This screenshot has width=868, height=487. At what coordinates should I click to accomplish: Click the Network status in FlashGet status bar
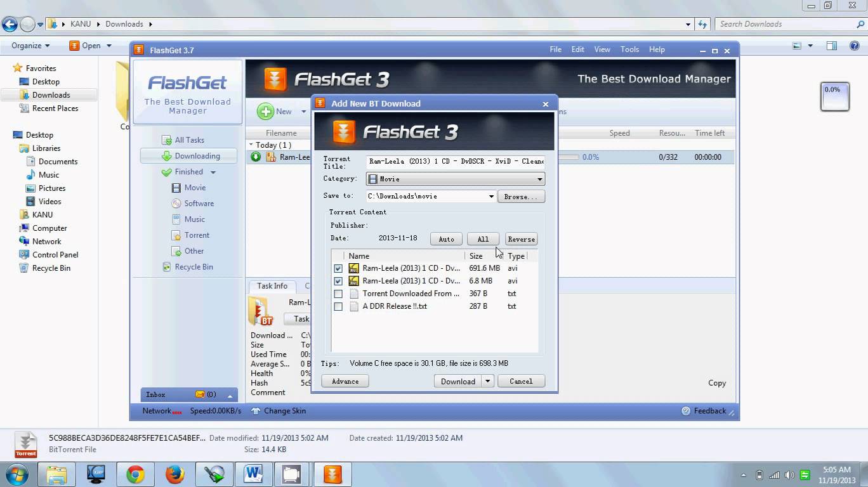point(162,411)
